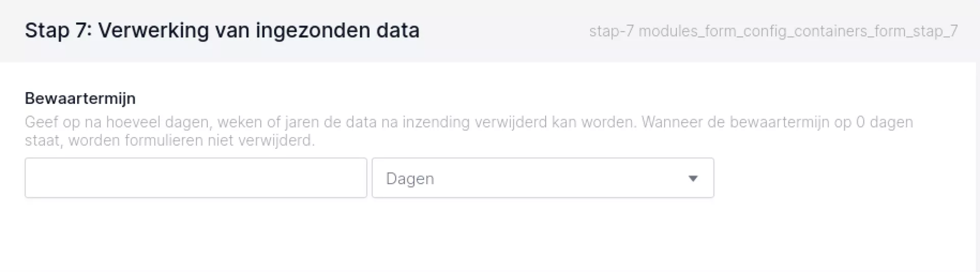Click the text 'modules_form_config_containers_form_stap_7'

tap(798, 31)
